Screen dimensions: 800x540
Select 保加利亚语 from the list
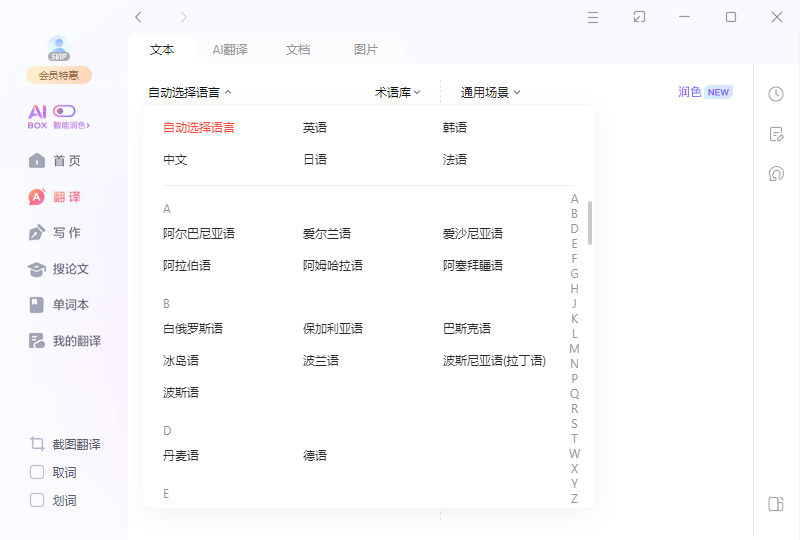click(x=333, y=329)
